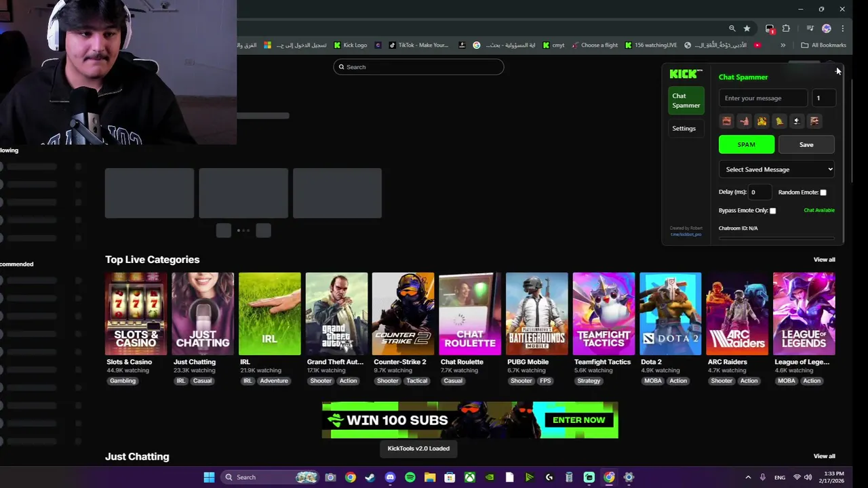Open Xbox app from the taskbar
This screenshot has width=868, height=488.
[x=469, y=477]
